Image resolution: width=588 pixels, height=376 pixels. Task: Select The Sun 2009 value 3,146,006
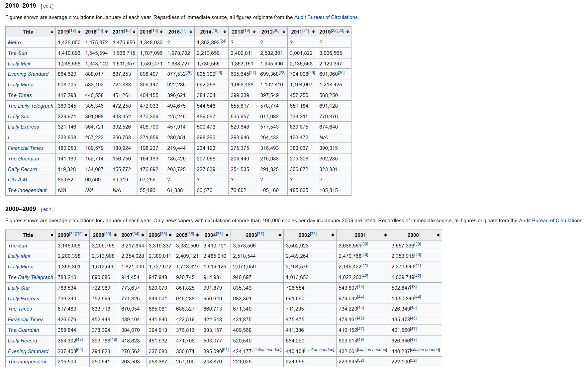69,246
